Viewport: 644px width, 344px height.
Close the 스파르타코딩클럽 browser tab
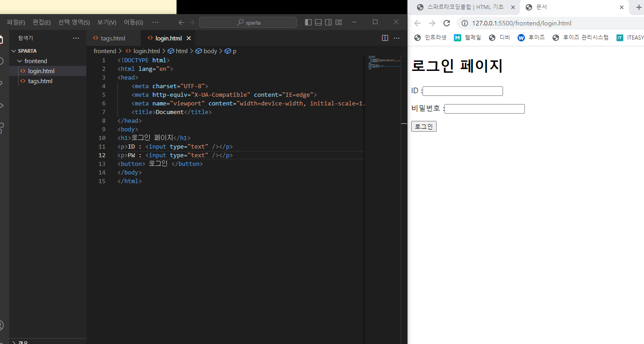pos(513,7)
